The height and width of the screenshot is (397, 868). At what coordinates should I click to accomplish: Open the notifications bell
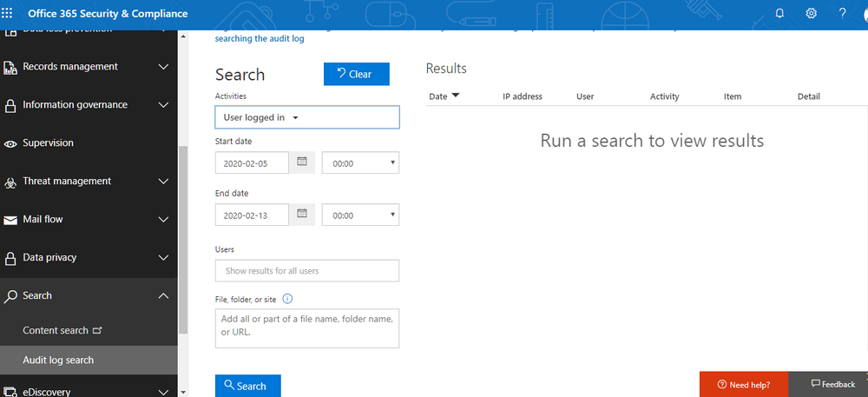click(780, 13)
